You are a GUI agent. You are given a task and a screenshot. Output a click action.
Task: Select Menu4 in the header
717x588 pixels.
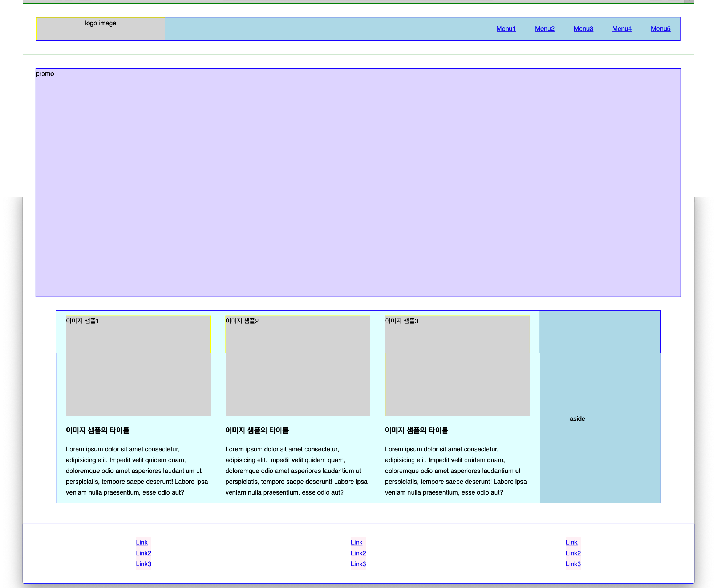tap(622, 29)
